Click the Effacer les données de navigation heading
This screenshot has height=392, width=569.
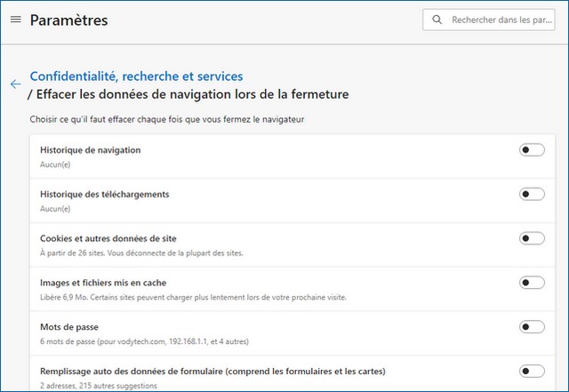[188, 94]
